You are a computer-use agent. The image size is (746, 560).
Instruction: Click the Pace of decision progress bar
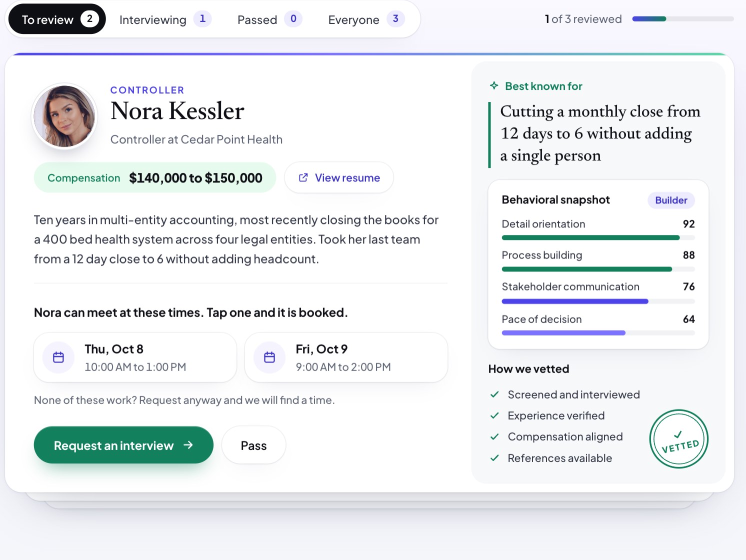598,333
